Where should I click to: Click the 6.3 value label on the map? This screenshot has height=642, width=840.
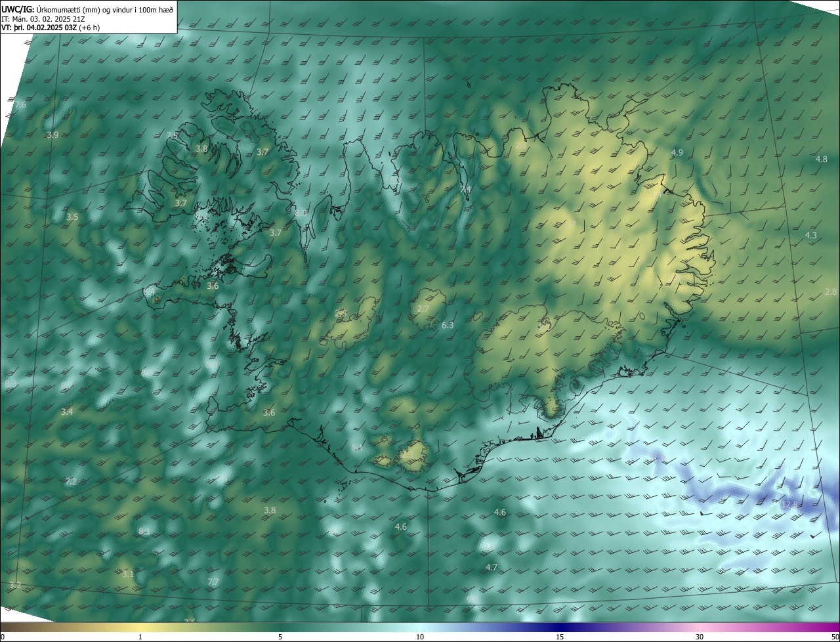point(448,325)
